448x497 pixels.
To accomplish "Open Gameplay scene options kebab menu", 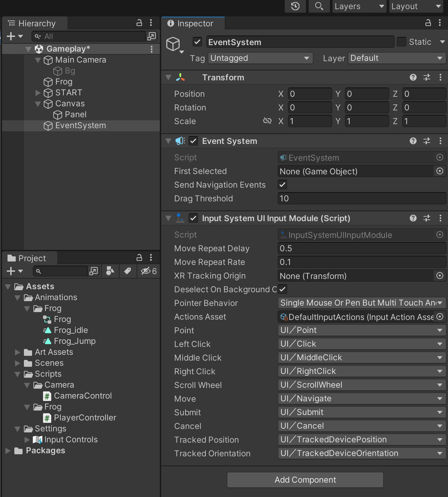I will 152,49.
